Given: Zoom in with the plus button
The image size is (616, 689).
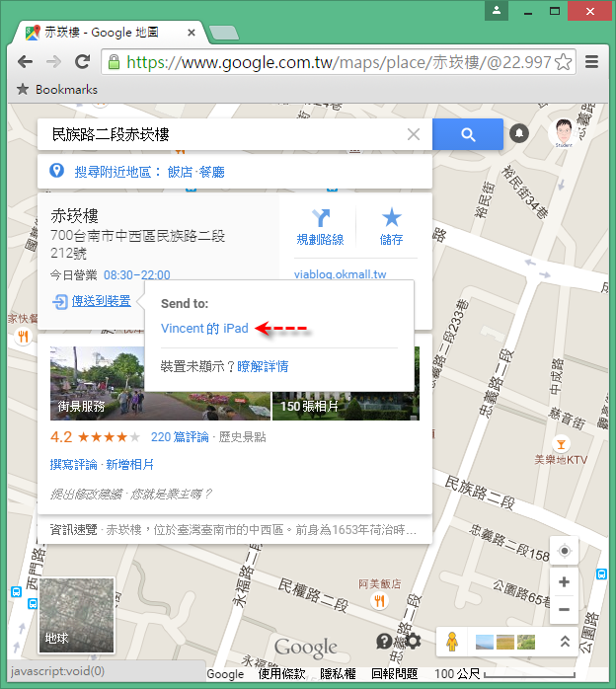Looking at the screenshot, I should (564, 581).
